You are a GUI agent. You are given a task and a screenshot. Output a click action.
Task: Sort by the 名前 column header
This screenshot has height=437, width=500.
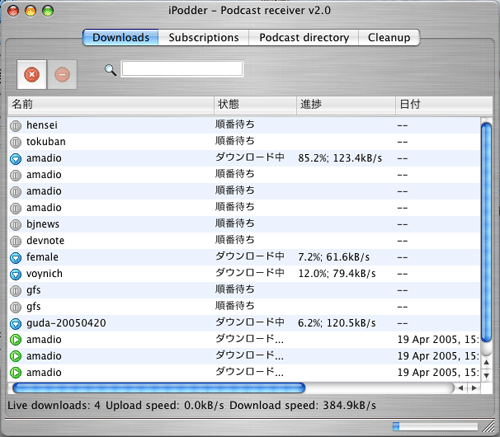pyautogui.click(x=111, y=105)
